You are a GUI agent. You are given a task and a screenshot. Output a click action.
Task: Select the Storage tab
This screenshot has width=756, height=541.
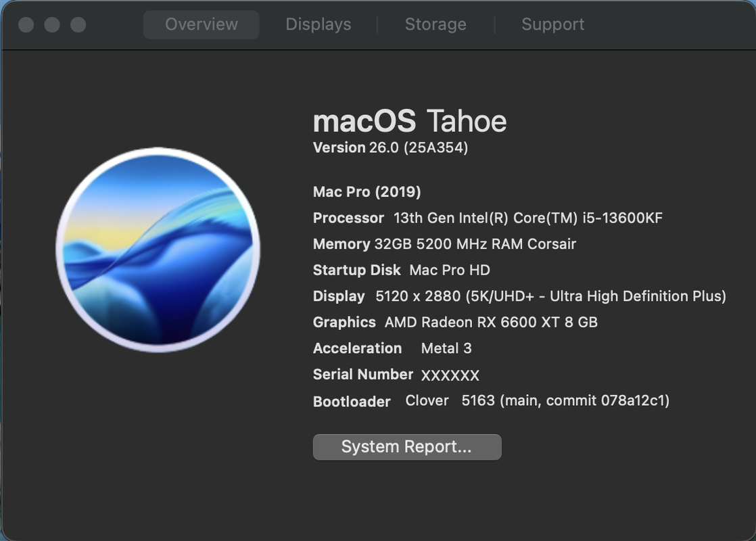pyautogui.click(x=435, y=24)
